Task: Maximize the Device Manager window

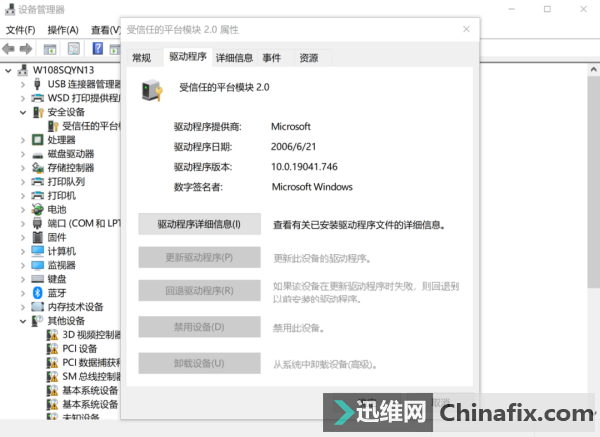Action: [547, 9]
